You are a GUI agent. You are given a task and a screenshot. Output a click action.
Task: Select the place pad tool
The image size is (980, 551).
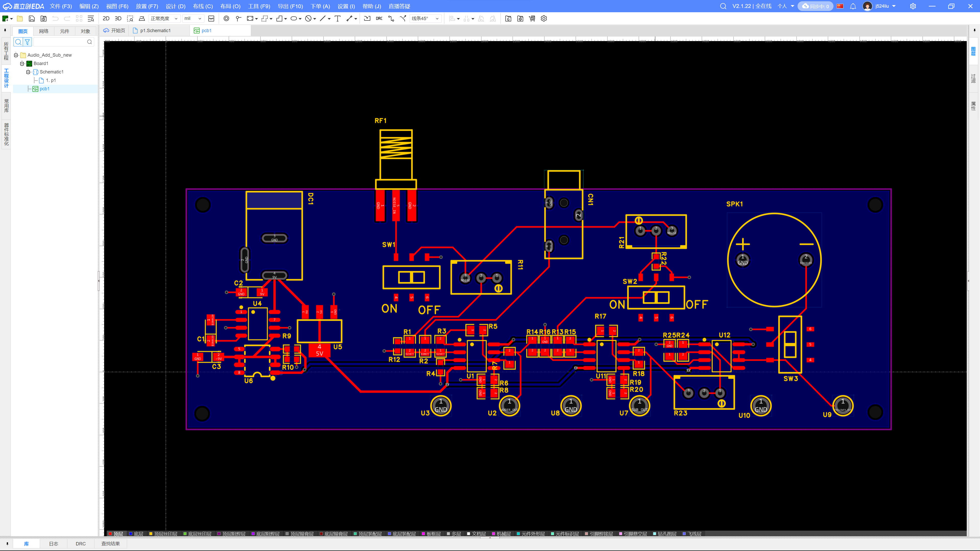coord(226,19)
